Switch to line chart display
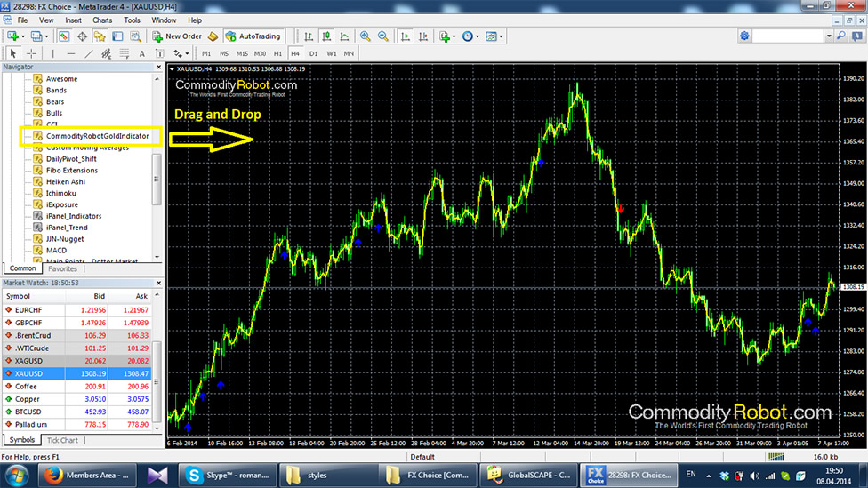Screen dimensions: 868x488 (x=344, y=36)
